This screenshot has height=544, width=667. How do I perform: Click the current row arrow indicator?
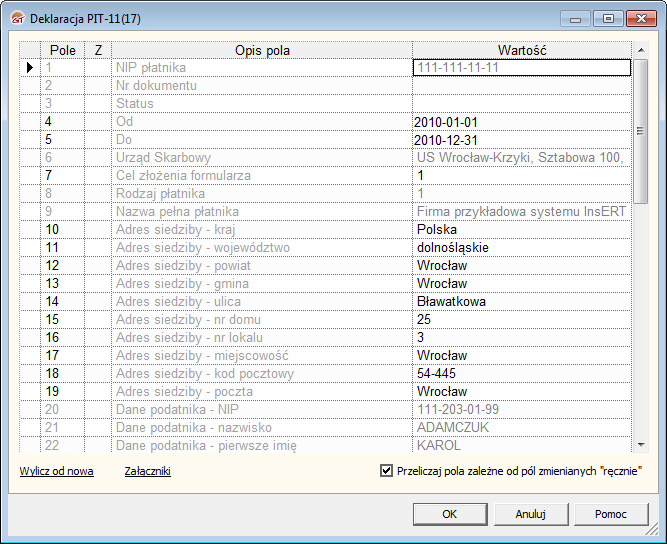coord(30,68)
